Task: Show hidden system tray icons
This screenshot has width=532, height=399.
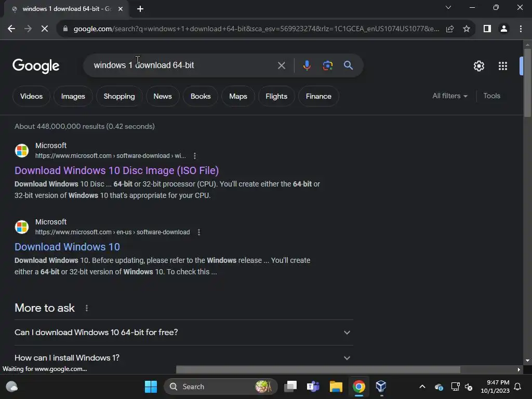Action: (x=422, y=387)
